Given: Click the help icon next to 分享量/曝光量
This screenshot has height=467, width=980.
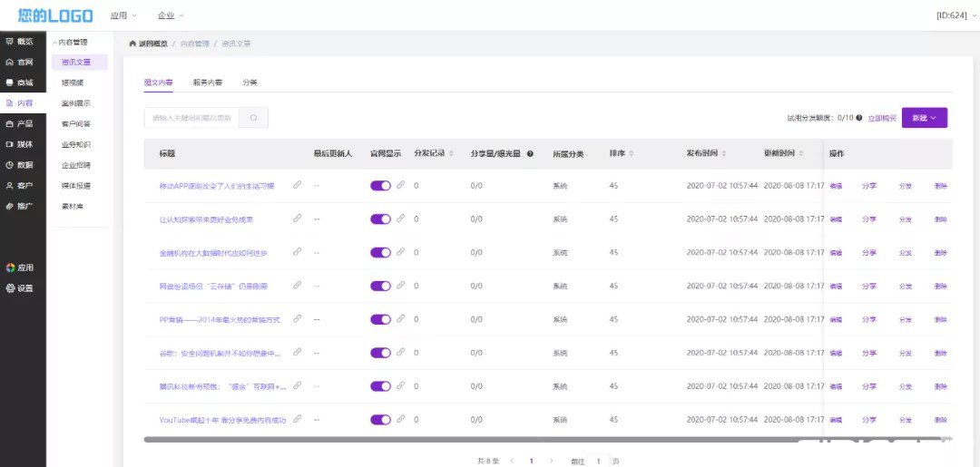Looking at the screenshot, I should coord(530,153).
